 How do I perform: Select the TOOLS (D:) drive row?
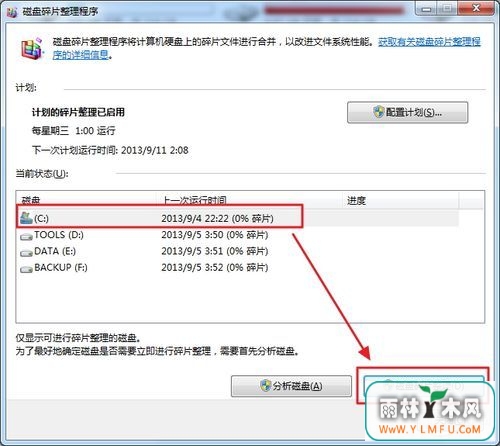click(238, 235)
